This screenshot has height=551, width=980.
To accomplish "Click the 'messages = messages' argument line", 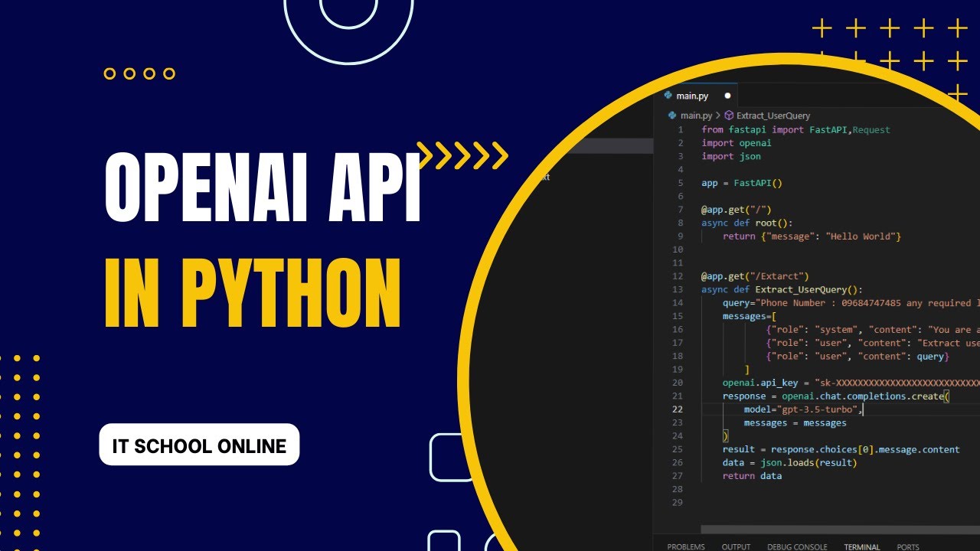I will pyautogui.click(x=795, y=422).
